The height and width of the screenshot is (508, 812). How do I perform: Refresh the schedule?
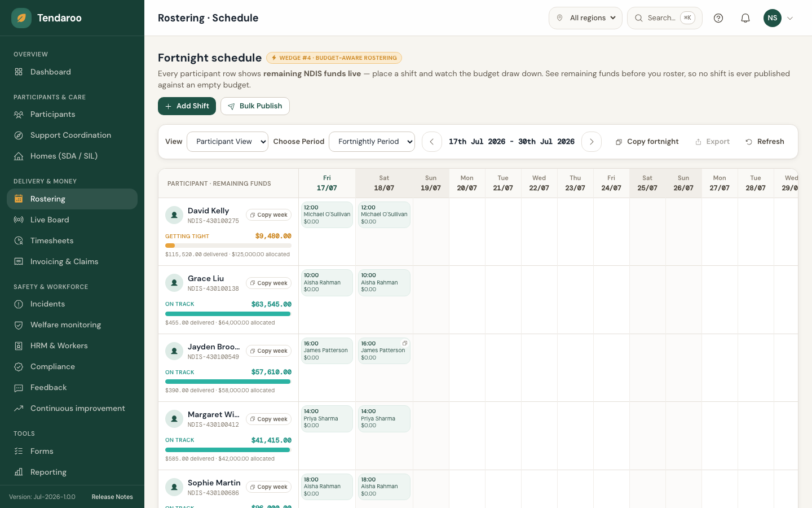pos(765,142)
